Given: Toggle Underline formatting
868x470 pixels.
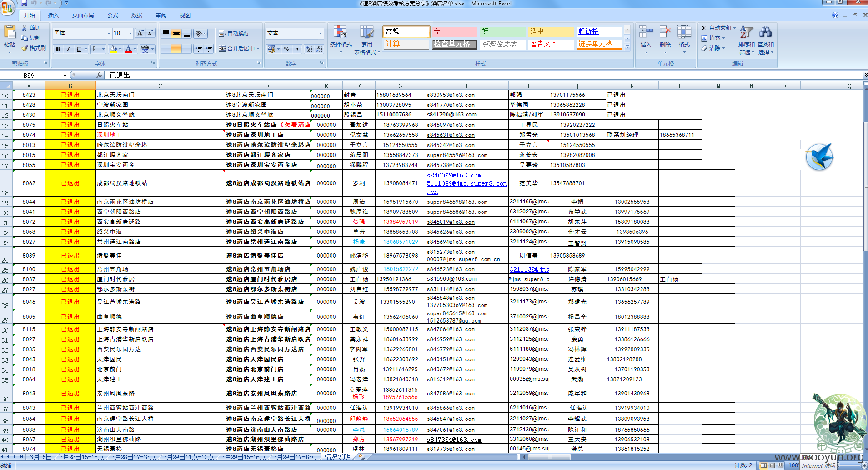Looking at the screenshot, I should [79, 49].
